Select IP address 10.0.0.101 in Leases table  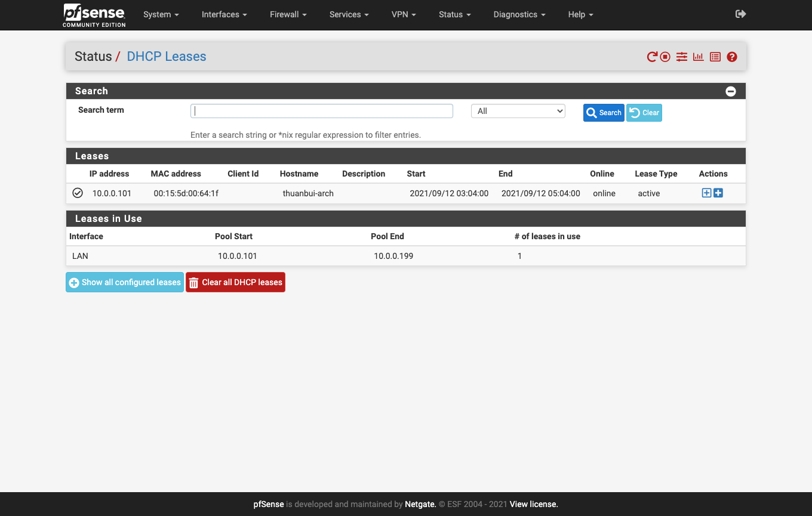click(x=112, y=193)
